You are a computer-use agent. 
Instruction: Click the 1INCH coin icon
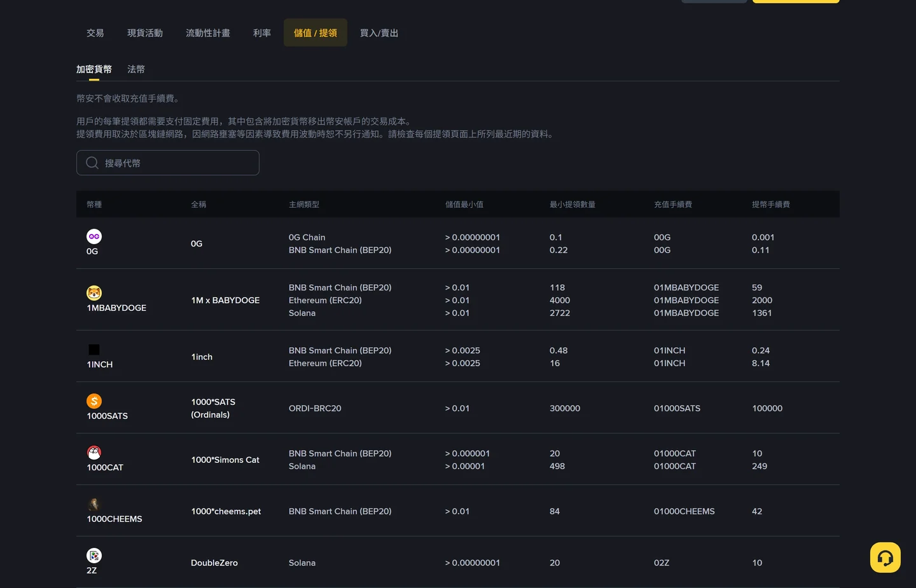tap(94, 350)
